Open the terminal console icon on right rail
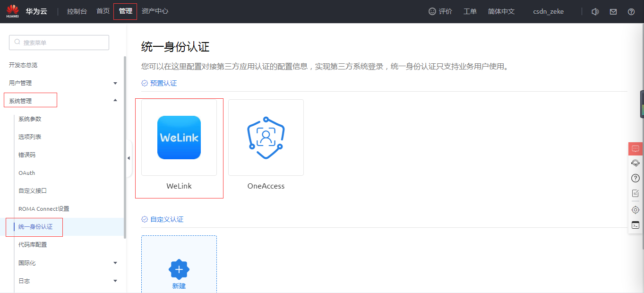 tap(635, 225)
